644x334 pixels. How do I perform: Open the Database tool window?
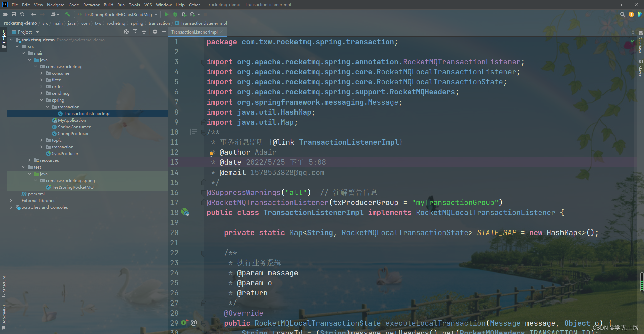640,42
